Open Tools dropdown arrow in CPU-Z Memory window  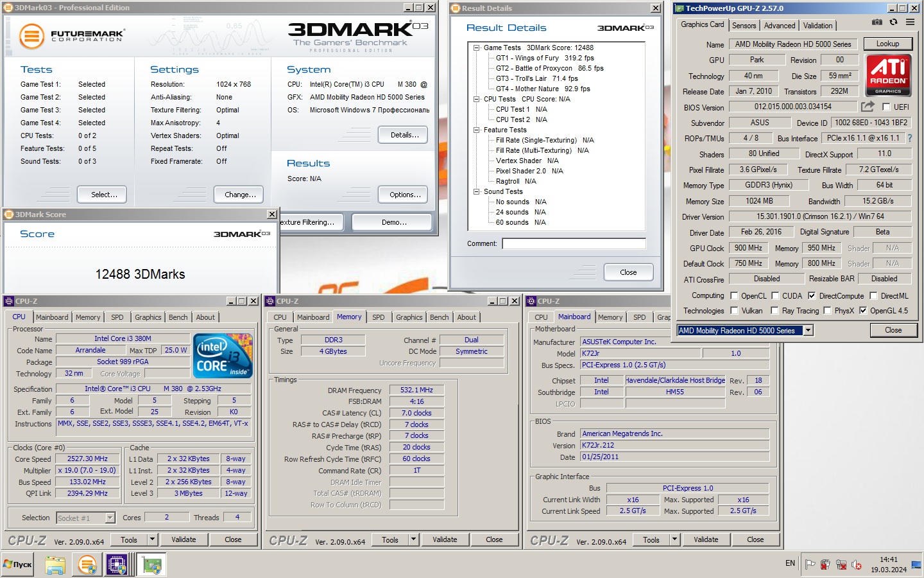tap(413, 539)
